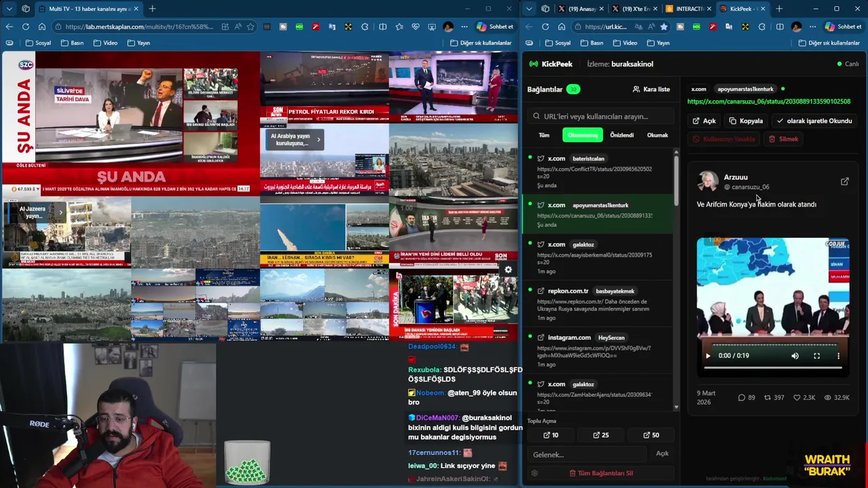
Task: Bookmark page with star in left browser
Action: [x=250, y=26]
